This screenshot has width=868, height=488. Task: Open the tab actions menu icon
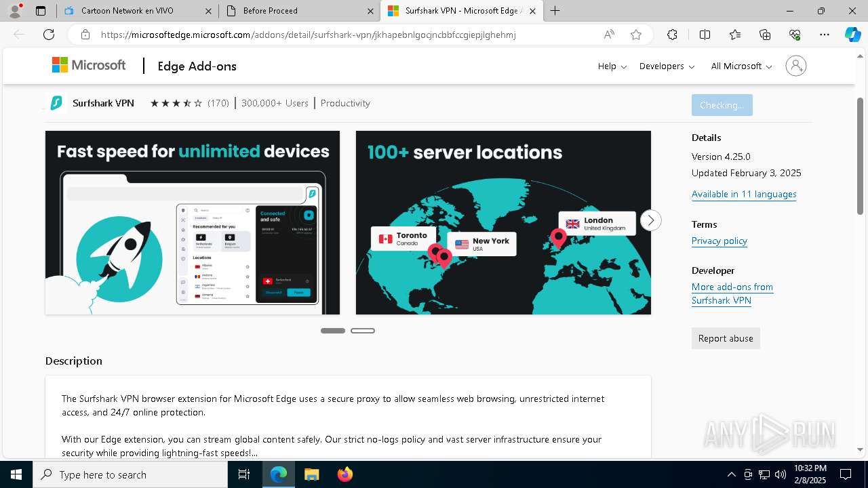click(41, 11)
